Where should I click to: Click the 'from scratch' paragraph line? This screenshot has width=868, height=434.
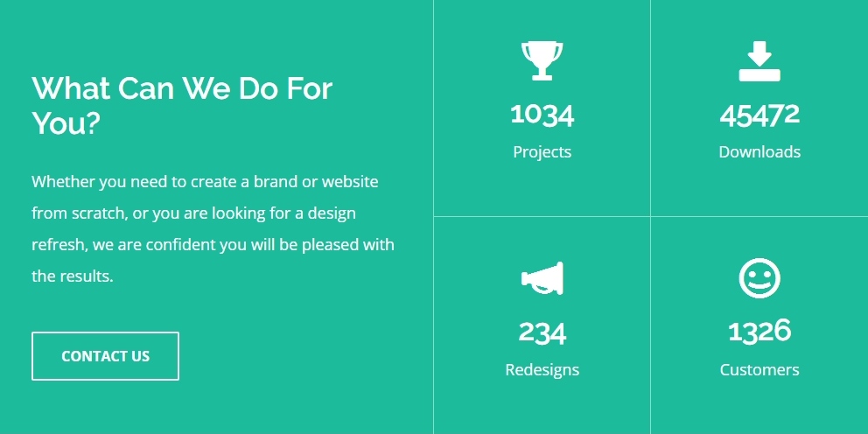[x=193, y=213]
